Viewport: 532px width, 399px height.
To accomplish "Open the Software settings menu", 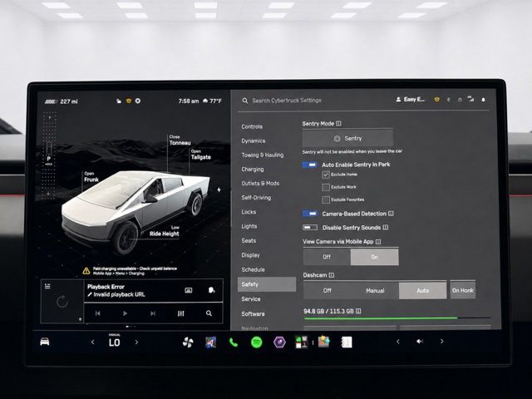I will 253,314.
